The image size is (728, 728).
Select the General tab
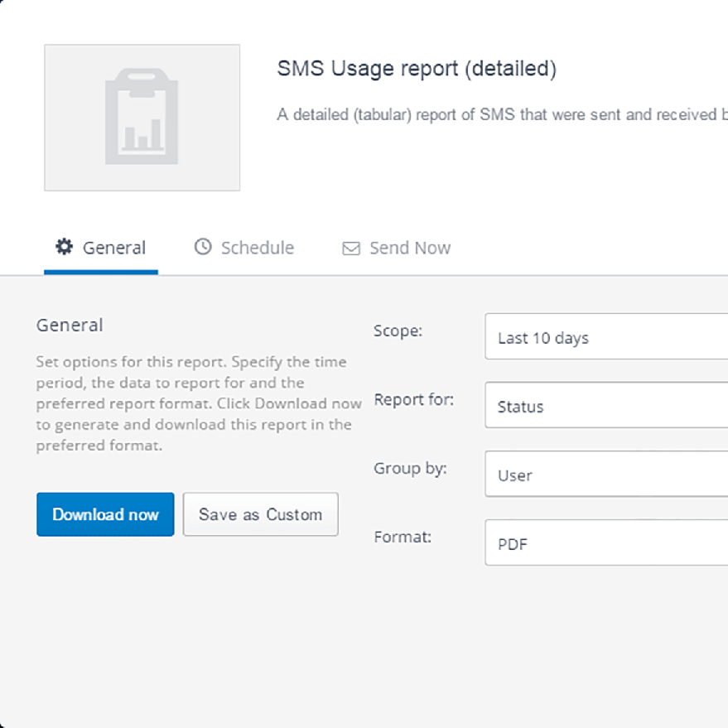click(100, 247)
